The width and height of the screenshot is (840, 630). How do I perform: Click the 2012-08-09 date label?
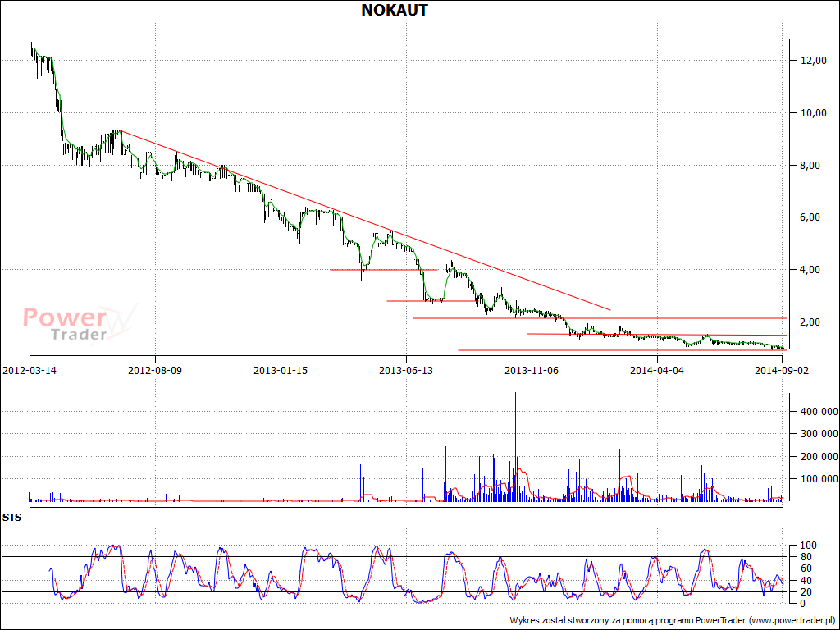pos(155,370)
